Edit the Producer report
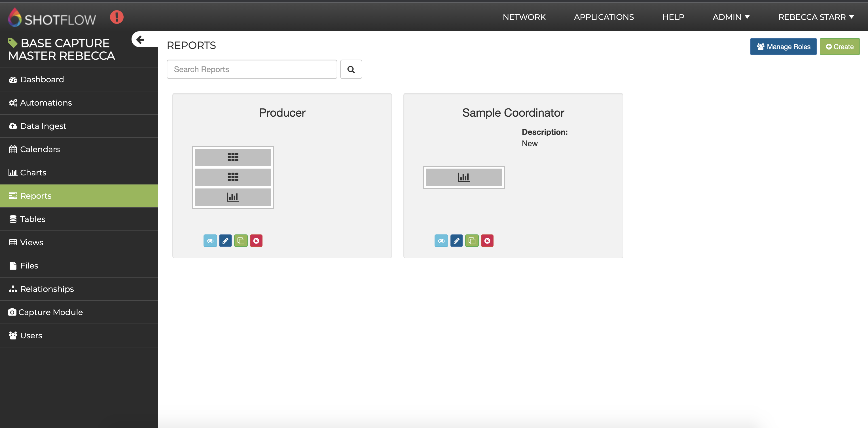 pos(225,241)
